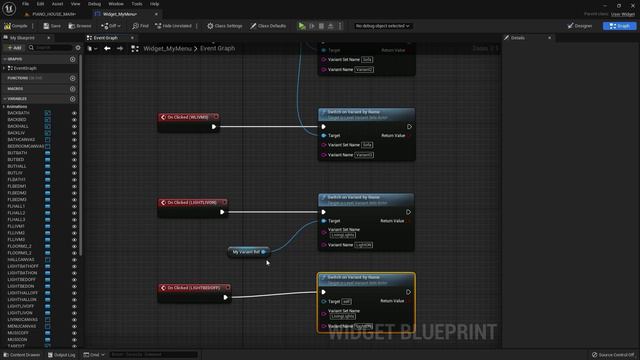Screen dimensions: 640x360
Task: Toggle visibility eye for BACKBED variable
Action: point(74,120)
